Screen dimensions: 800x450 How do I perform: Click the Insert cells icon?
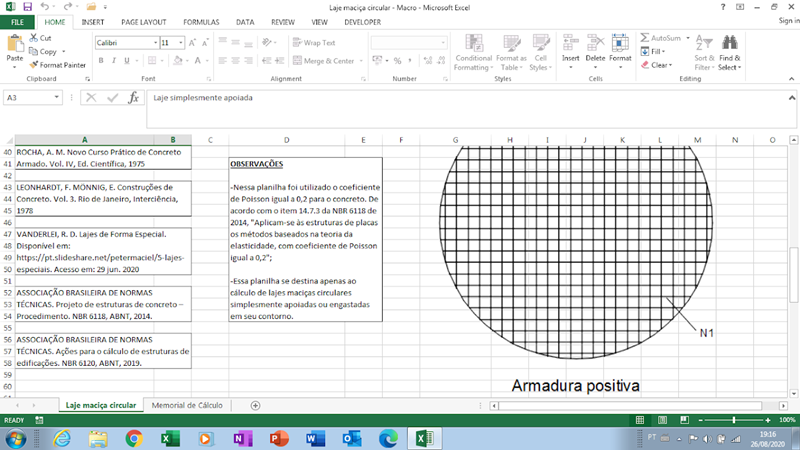tap(570, 43)
